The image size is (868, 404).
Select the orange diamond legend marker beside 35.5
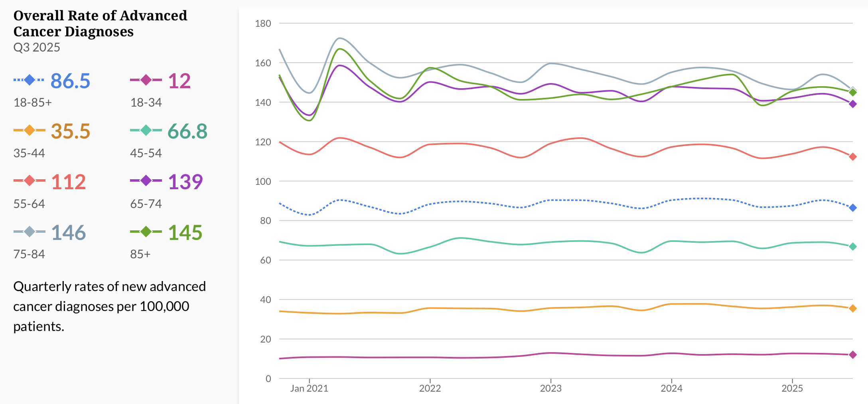tap(29, 131)
